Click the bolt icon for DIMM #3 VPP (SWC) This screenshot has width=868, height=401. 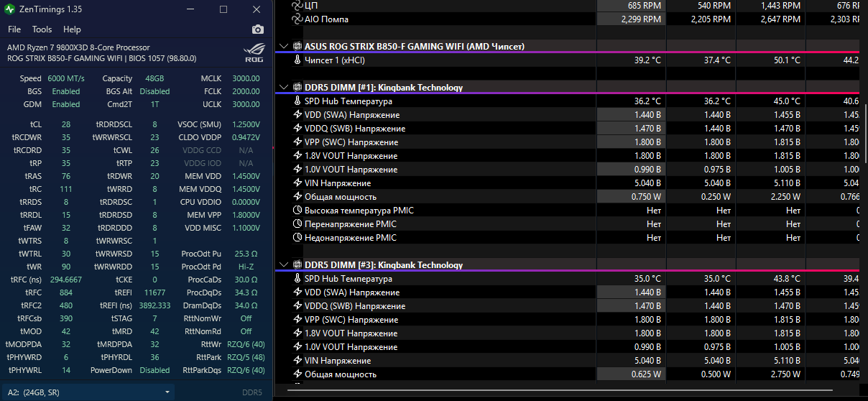pyautogui.click(x=297, y=320)
